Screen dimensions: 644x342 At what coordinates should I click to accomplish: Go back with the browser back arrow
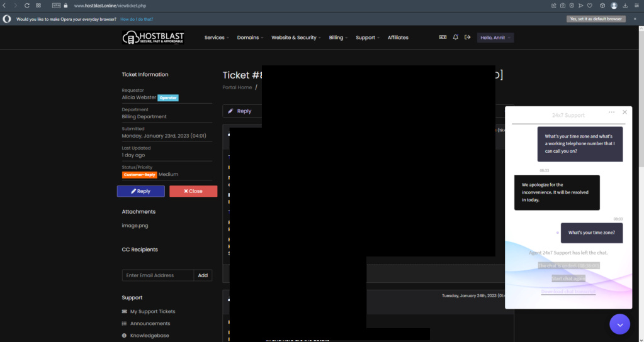click(x=4, y=6)
